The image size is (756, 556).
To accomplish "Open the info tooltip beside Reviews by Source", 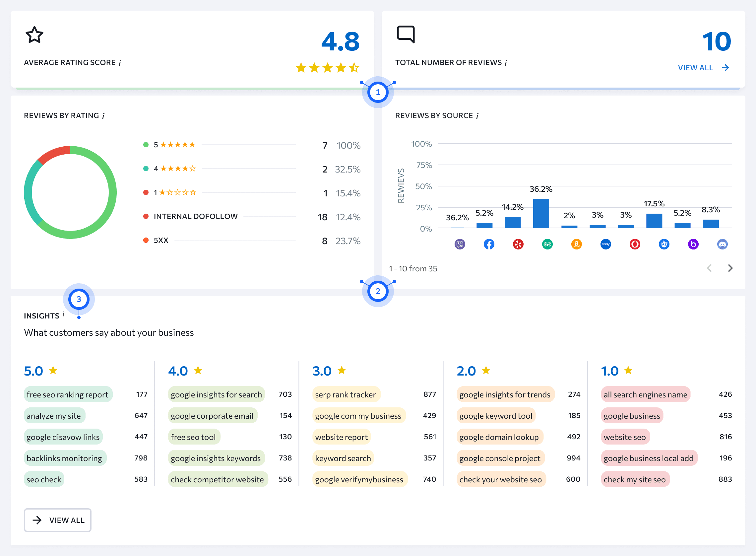I will coord(477,115).
